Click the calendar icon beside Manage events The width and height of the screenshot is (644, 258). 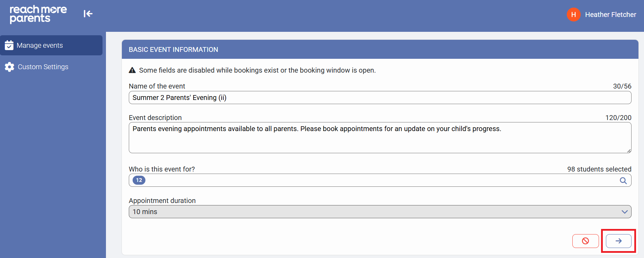[x=9, y=45]
